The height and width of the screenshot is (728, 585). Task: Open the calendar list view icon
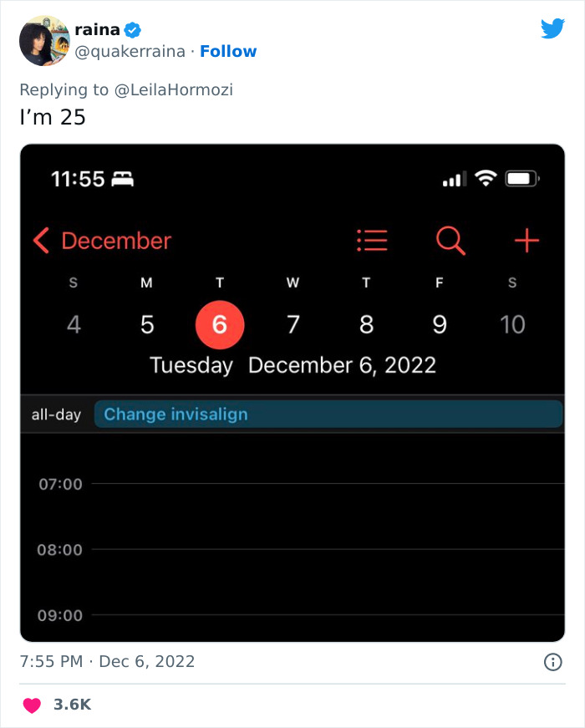[373, 241]
